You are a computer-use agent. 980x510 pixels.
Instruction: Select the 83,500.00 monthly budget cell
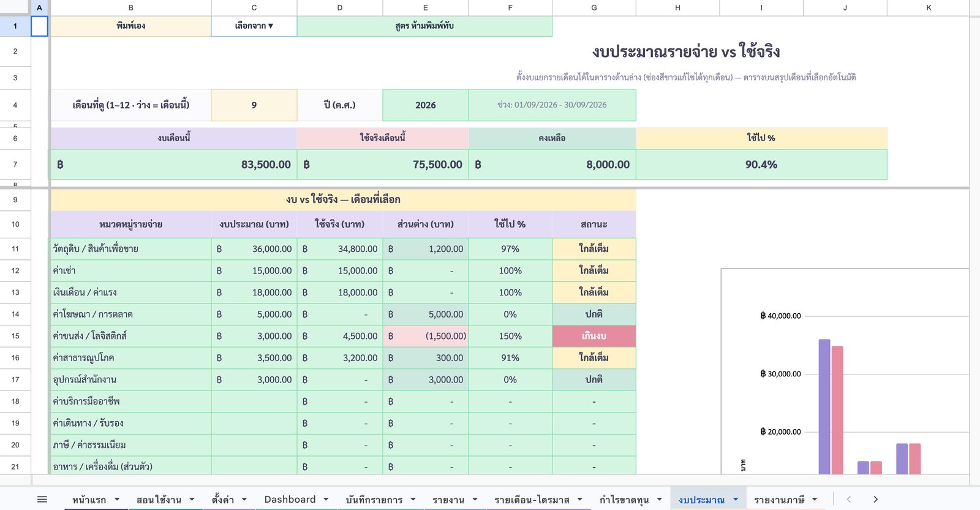click(x=174, y=164)
